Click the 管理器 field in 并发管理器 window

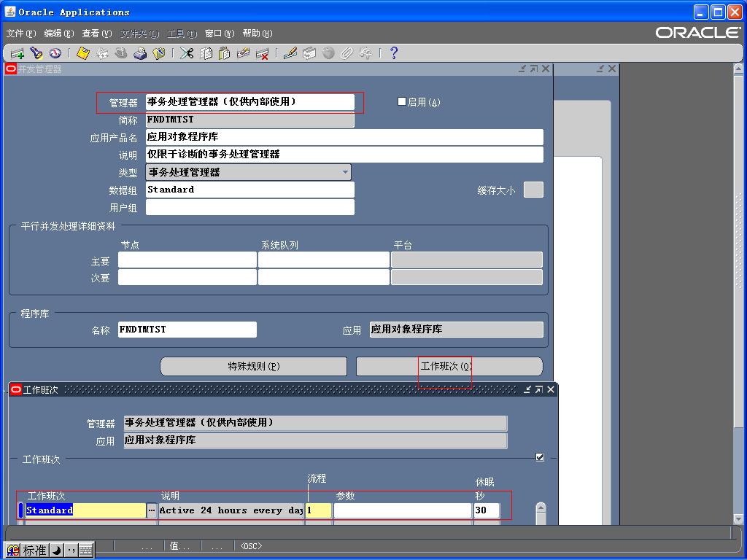pyautogui.click(x=250, y=102)
